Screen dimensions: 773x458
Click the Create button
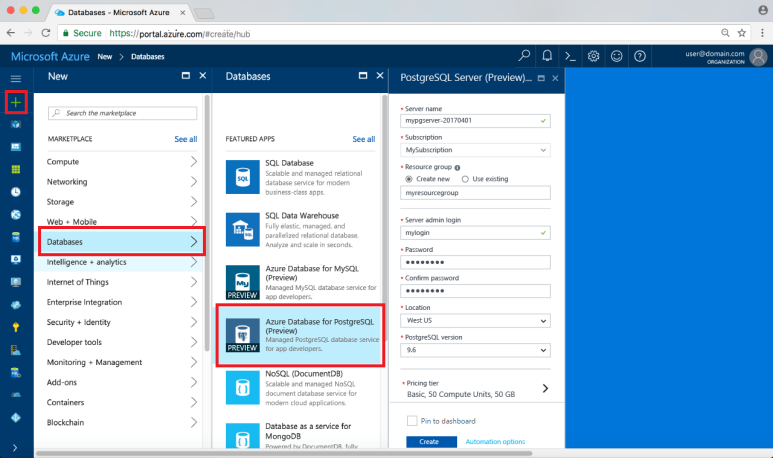point(431,442)
